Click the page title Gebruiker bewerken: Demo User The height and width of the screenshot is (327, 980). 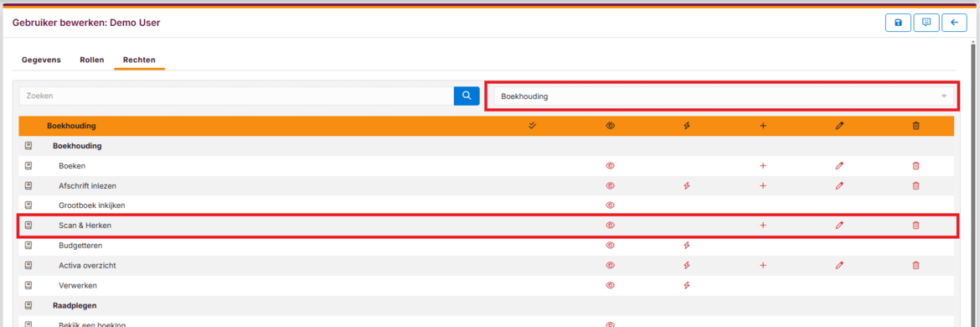click(x=86, y=23)
